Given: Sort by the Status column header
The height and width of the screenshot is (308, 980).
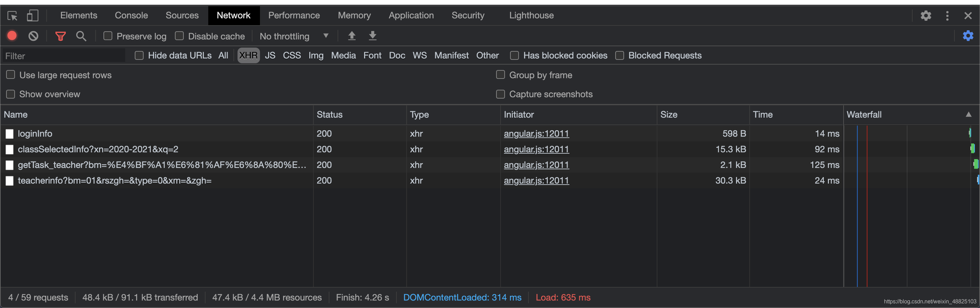Looking at the screenshot, I should click(x=360, y=115).
